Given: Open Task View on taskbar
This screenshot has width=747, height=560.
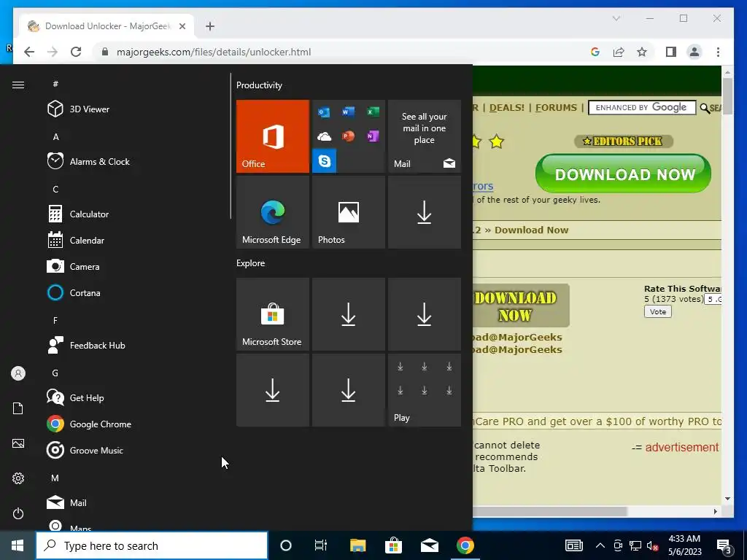Looking at the screenshot, I should 321,545.
